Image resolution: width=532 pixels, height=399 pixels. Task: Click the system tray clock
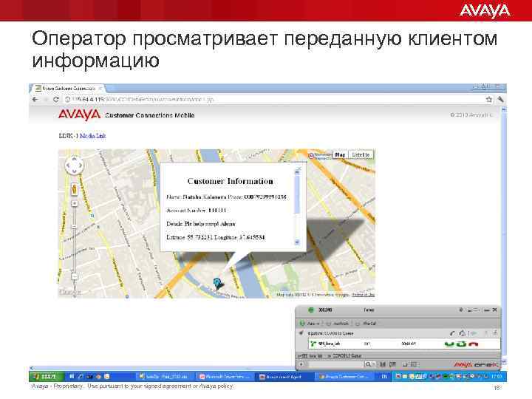[498, 377]
